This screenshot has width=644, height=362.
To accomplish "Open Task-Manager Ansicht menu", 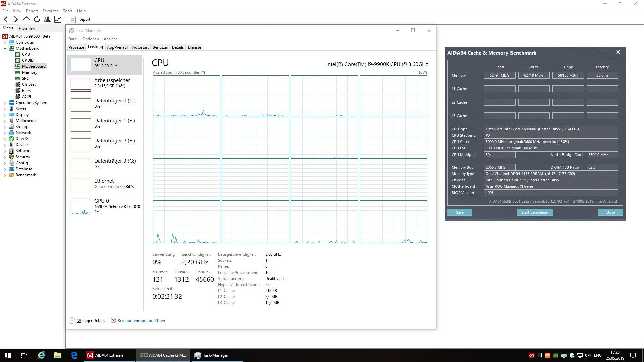I will (x=110, y=39).
